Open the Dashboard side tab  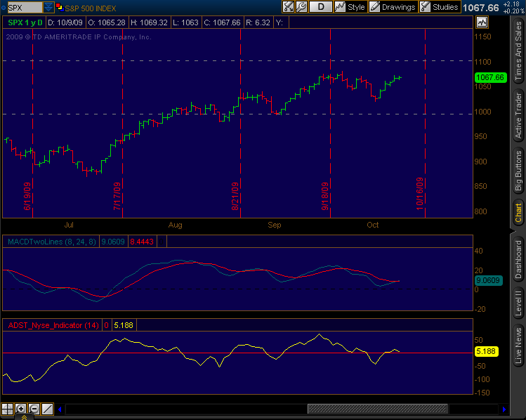tap(518, 259)
